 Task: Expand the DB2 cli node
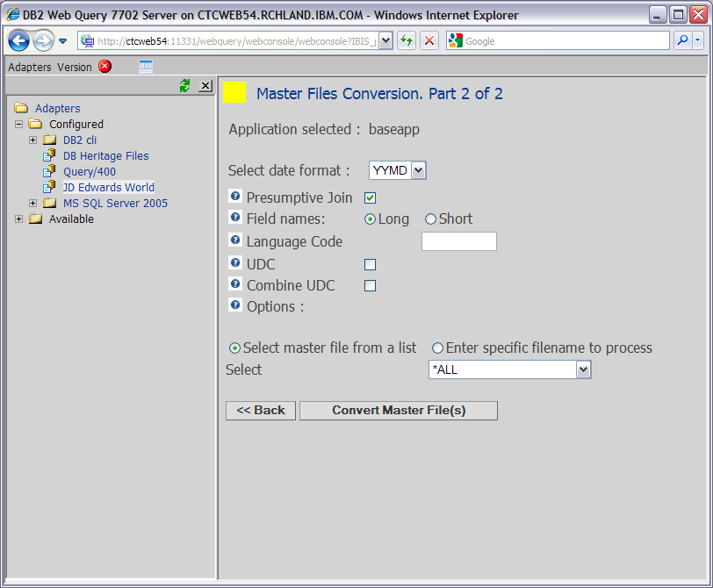pos(32,140)
